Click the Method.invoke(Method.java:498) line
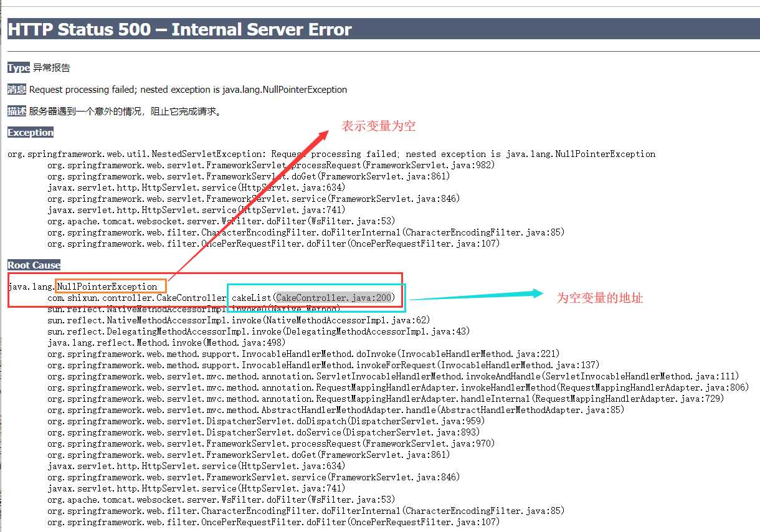The width and height of the screenshot is (760, 532). click(x=166, y=343)
